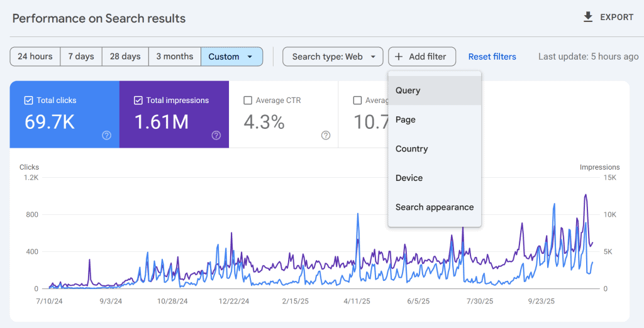Open help icon on Total clicks card
This screenshot has width=644, height=328.
(x=106, y=135)
